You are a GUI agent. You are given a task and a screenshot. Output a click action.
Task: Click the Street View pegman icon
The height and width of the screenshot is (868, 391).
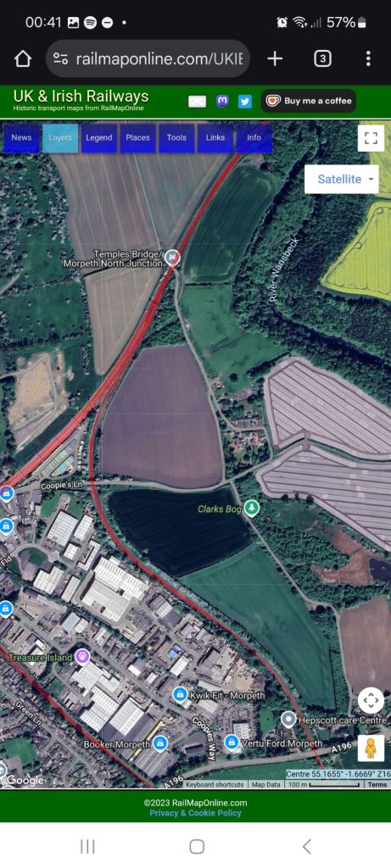[371, 748]
